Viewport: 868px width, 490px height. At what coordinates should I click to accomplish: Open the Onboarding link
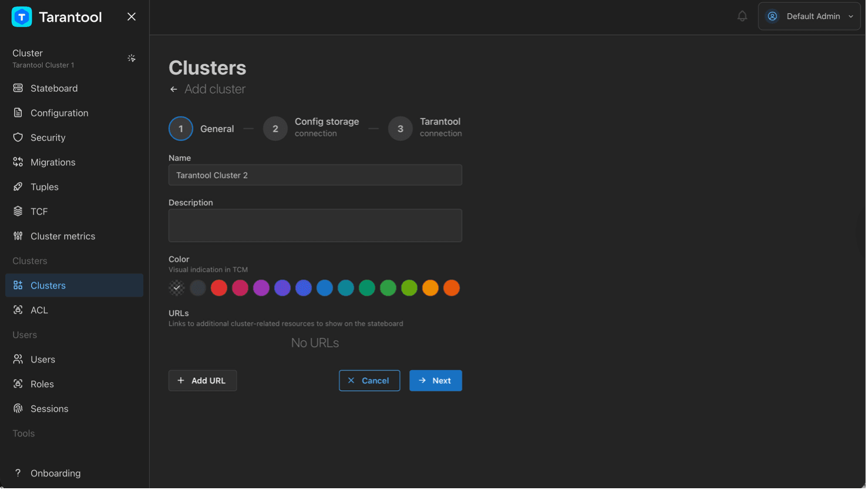pyautogui.click(x=75, y=474)
